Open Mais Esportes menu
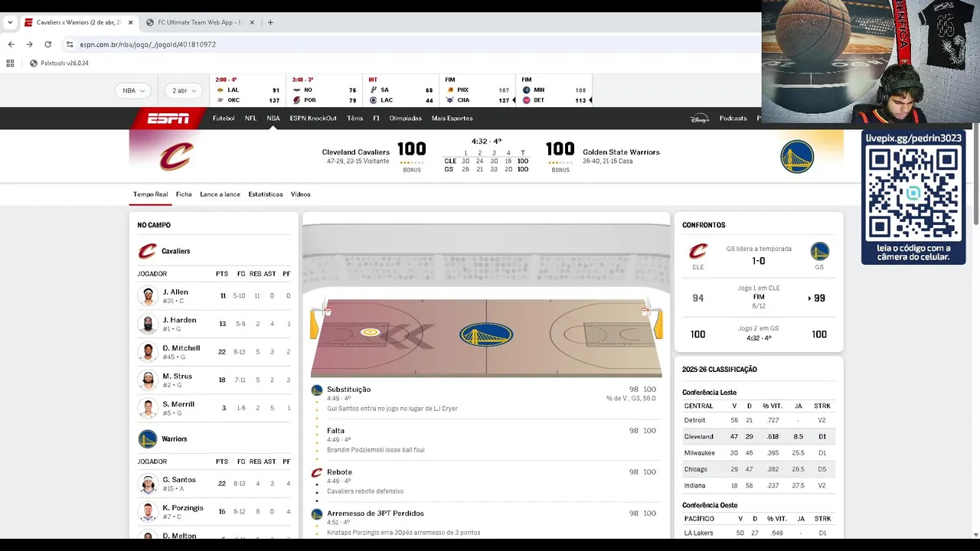This screenshot has width=980, height=551. coord(452,119)
